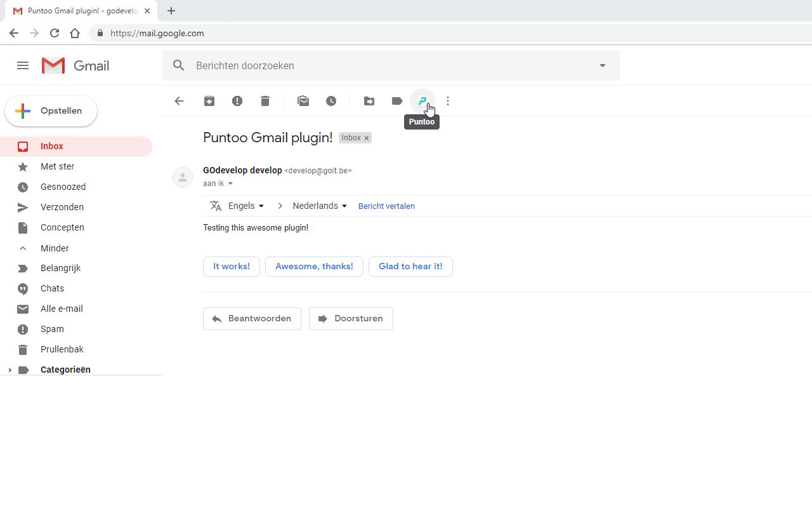Delete the email via trash icon

265,100
